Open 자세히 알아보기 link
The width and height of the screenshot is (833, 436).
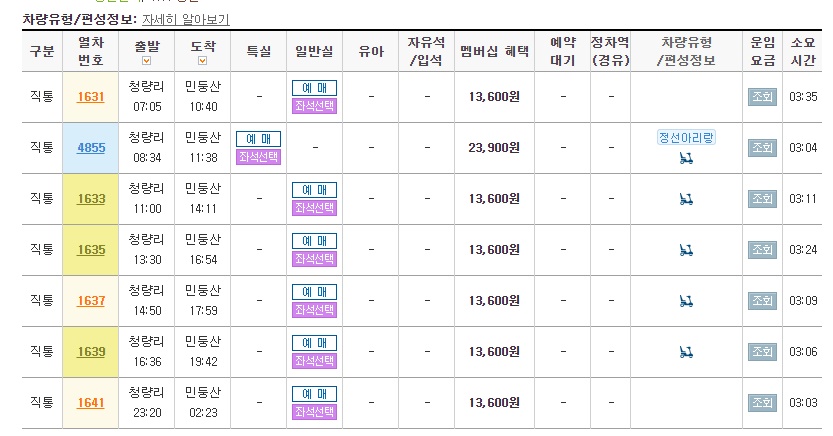point(185,20)
